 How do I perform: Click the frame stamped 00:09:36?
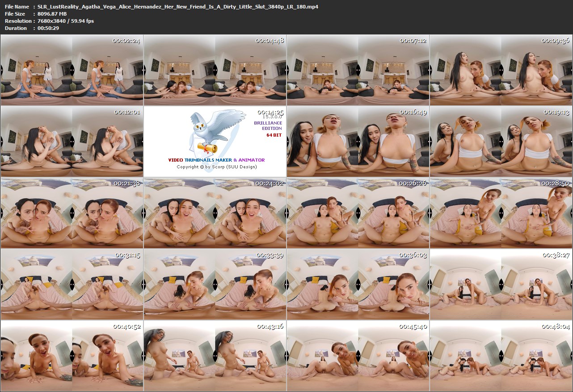[501, 70]
